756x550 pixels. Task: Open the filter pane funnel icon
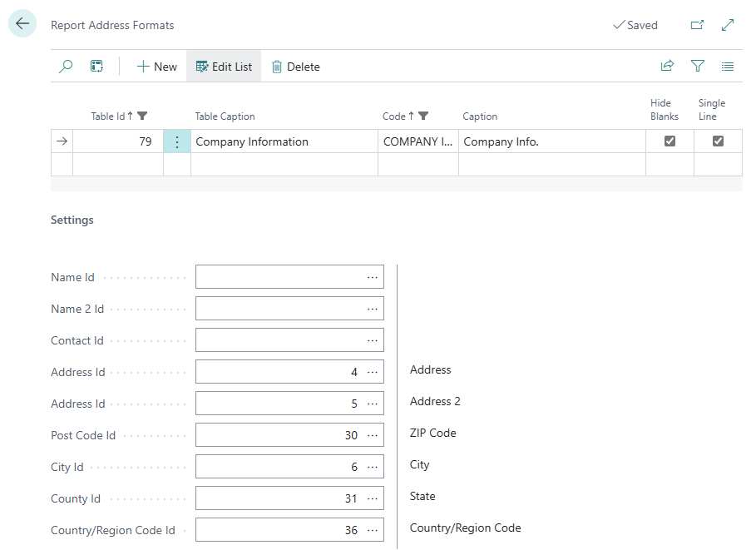(x=698, y=67)
